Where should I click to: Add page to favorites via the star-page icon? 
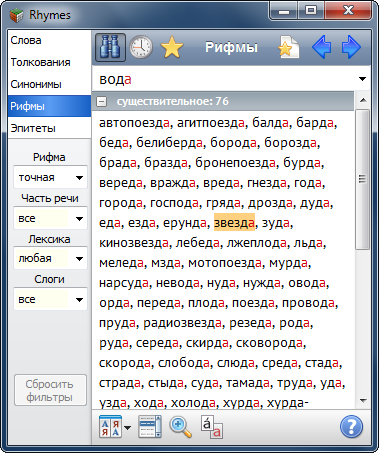click(x=289, y=47)
